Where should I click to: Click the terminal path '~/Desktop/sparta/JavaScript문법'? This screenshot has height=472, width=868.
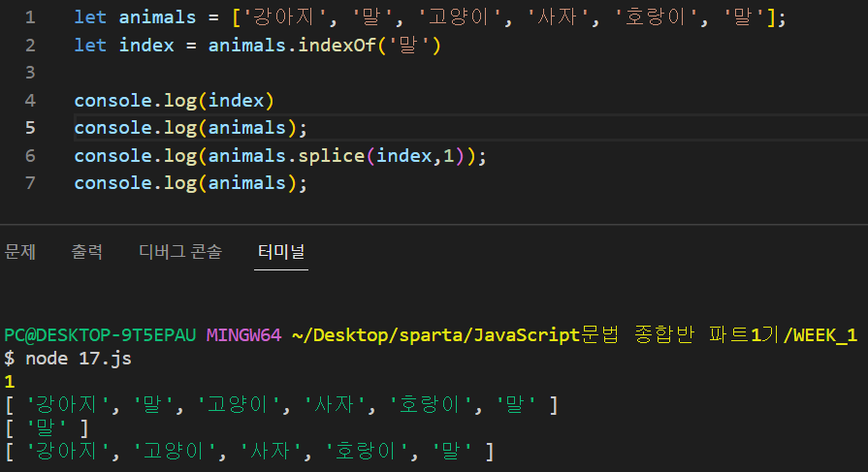click(x=455, y=334)
